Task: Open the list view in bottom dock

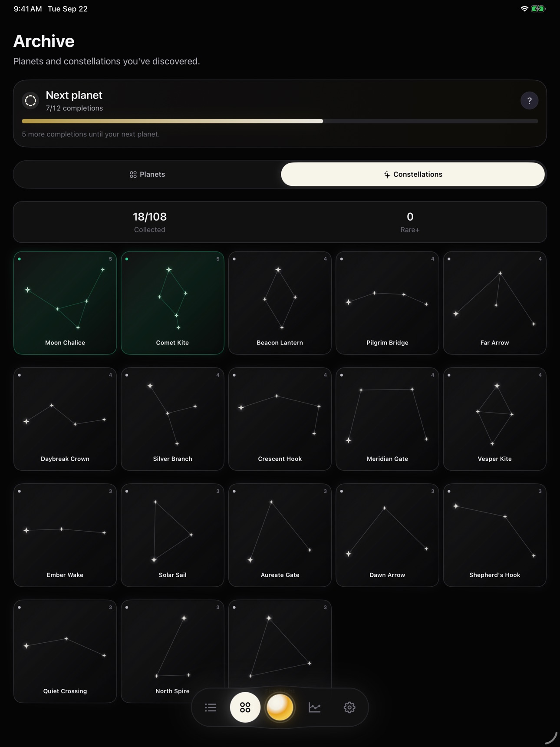Action: pos(211,707)
